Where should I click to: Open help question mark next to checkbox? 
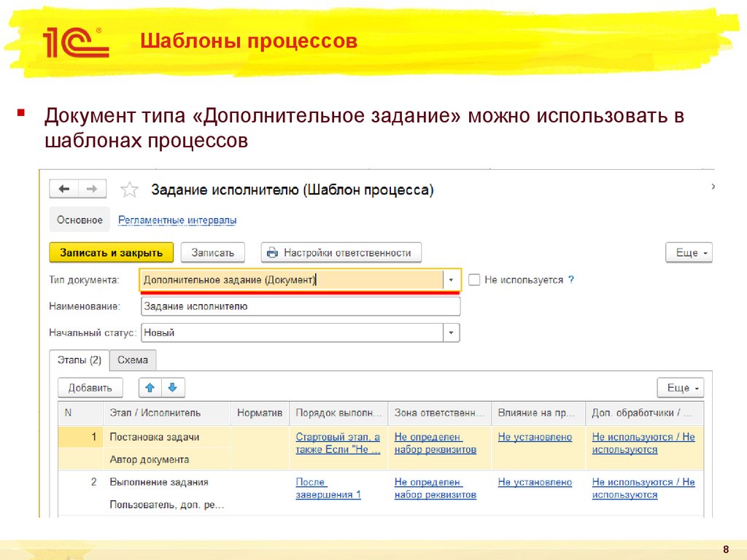[x=571, y=279]
